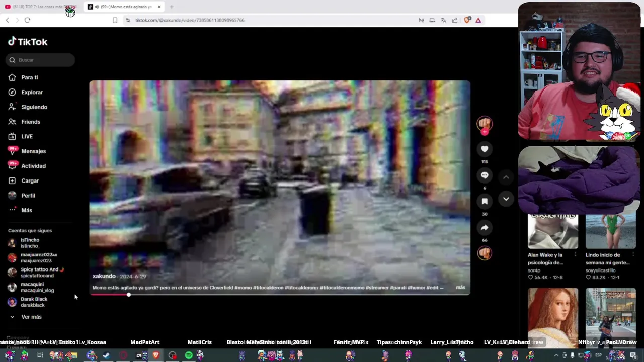This screenshot has width=644, height=362.
Task: Follow creator via red plus badge
Action: [485, 132]
